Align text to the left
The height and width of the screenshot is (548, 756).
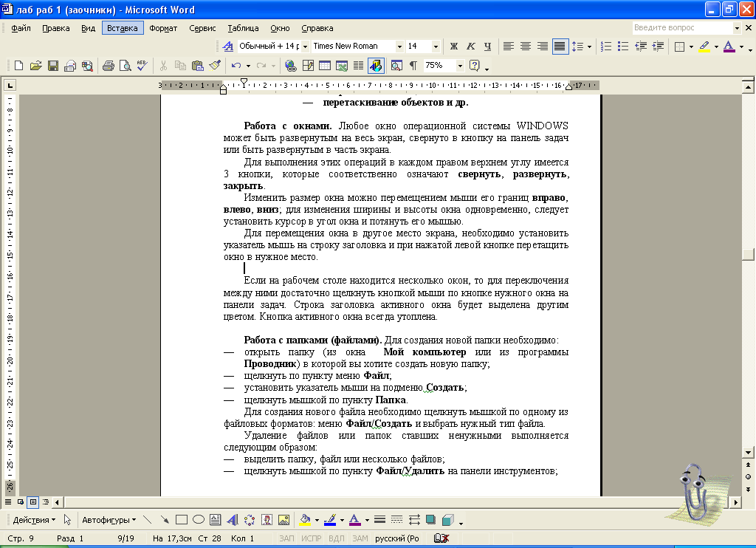pyautogui.click(x=508, y=47)
